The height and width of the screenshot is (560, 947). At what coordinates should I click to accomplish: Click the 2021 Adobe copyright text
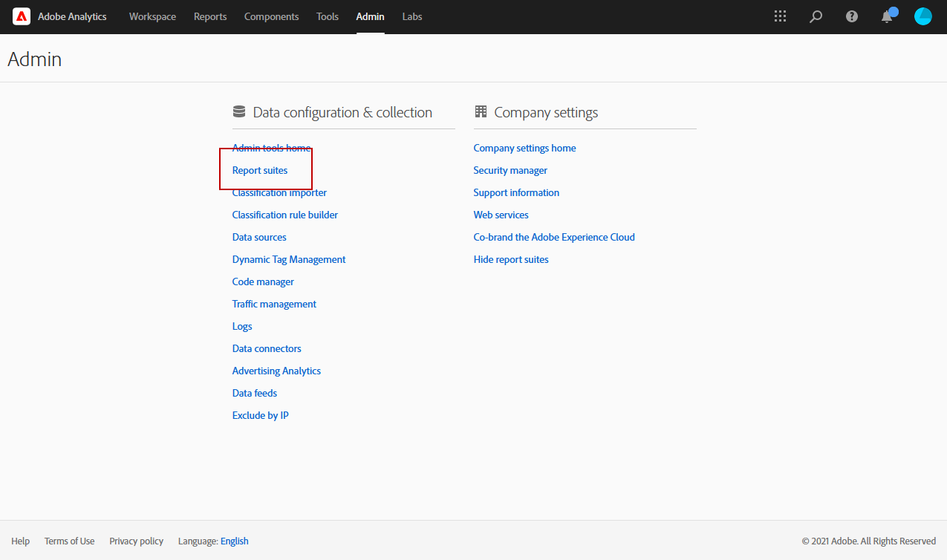click(869, 541)
